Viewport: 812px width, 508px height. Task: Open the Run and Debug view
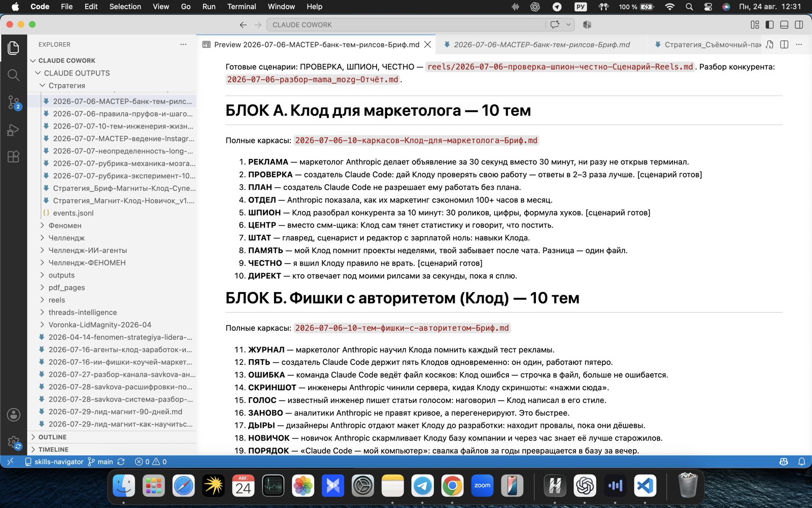14,130
